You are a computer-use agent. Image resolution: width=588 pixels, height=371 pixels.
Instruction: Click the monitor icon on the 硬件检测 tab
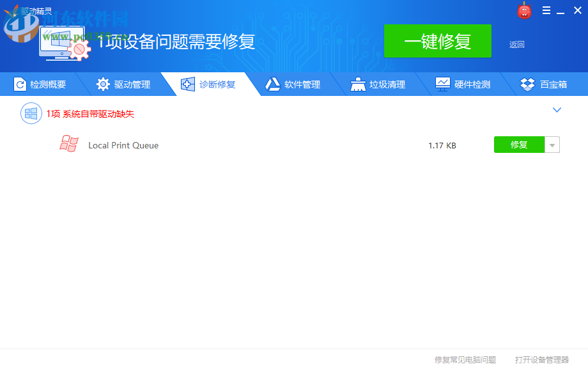click(x=442, y=84)
